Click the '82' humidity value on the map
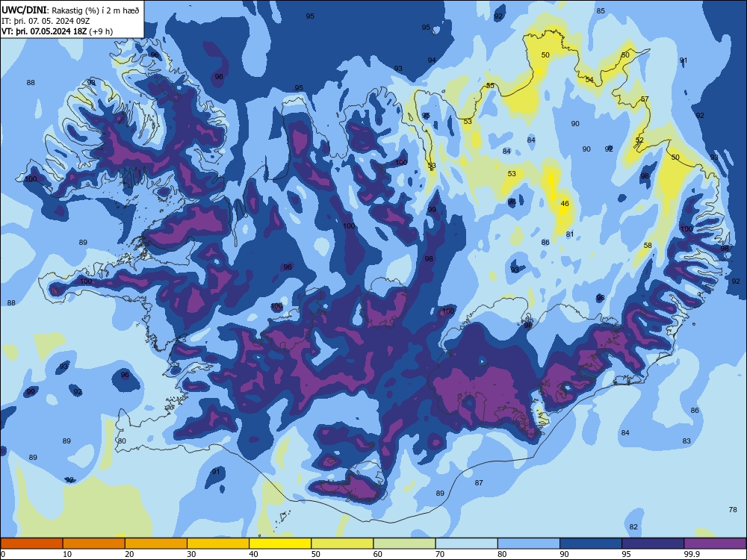Image resolution: width=747 pixels, height=560 pixels. [x=633, y=526]
